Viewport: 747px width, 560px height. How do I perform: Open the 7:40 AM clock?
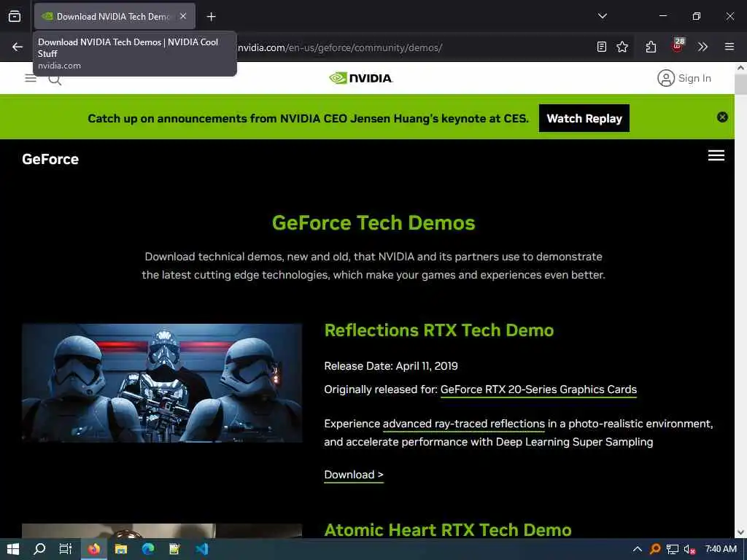tap(721, 549)
